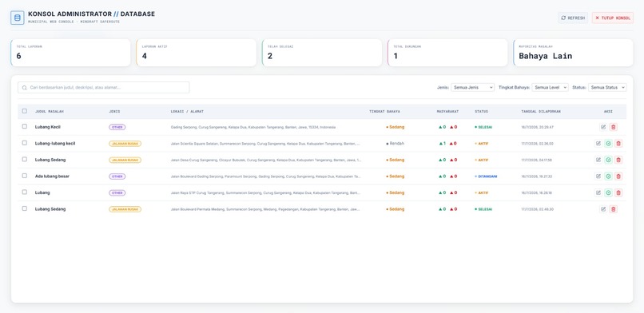This screenshot has width=644, height=313.
Task: Click the Masyarakat column header
Action: click(447, 112)
